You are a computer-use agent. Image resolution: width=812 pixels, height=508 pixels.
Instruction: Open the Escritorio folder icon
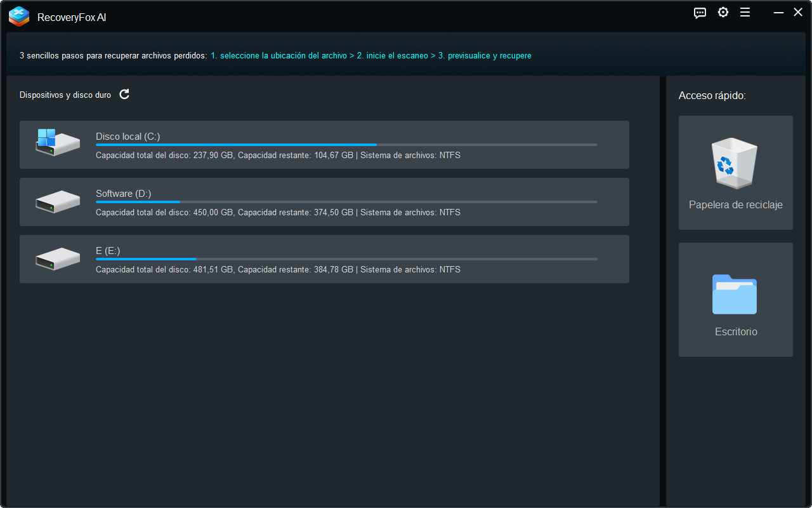coord(735,295)
